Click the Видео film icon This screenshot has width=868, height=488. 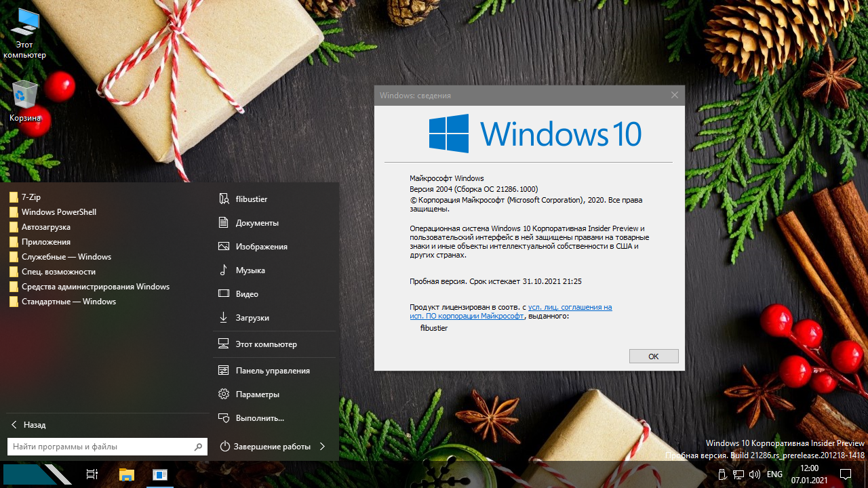[223, 293]
